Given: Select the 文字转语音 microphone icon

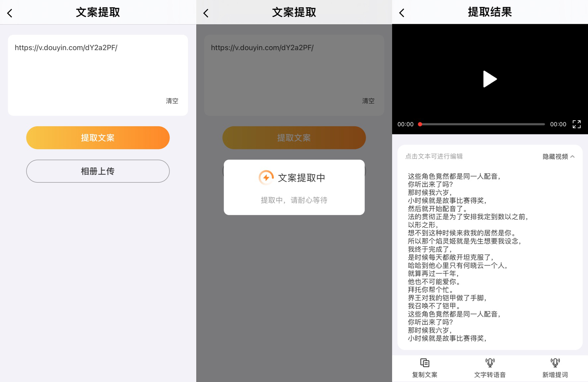Looking at the screenshot, I should pos(490,362).
